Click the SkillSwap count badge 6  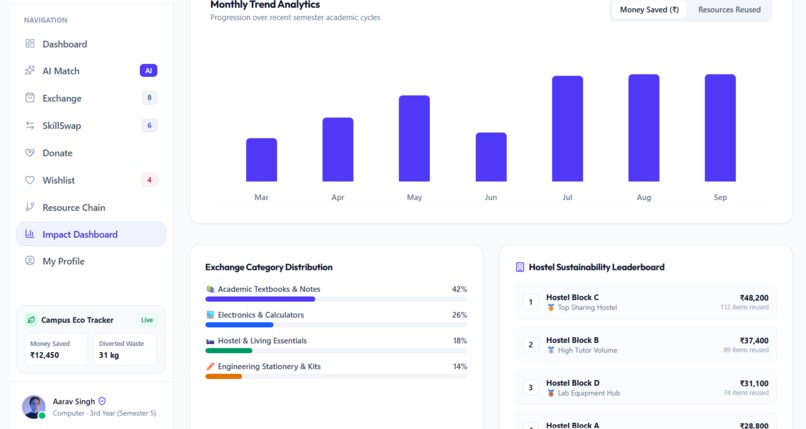tap(150, 125)
